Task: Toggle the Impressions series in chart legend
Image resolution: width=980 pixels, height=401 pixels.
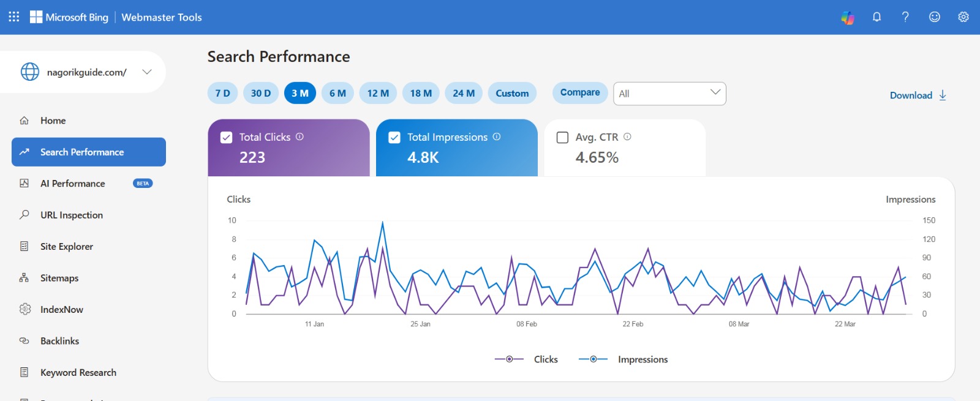Action: point(623,359)
